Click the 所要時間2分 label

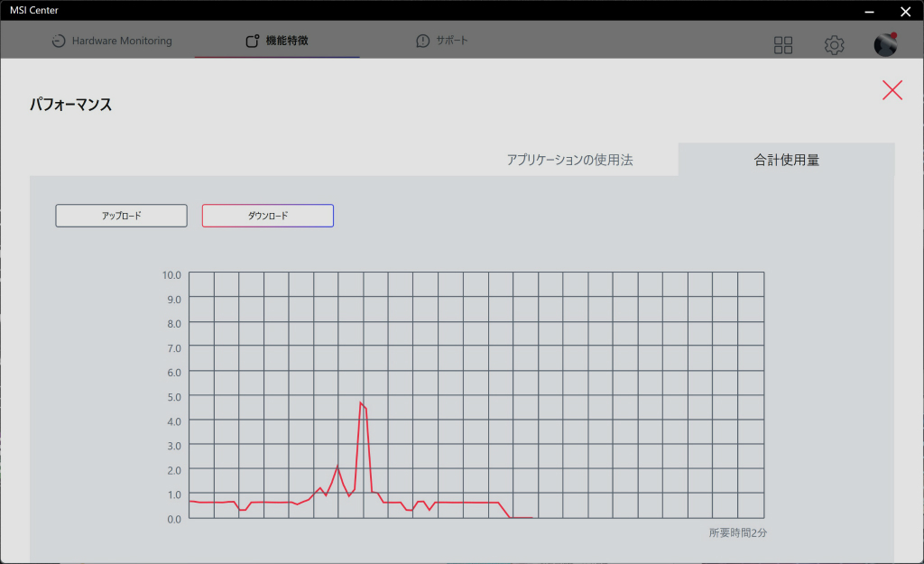[x=738, y=532]
